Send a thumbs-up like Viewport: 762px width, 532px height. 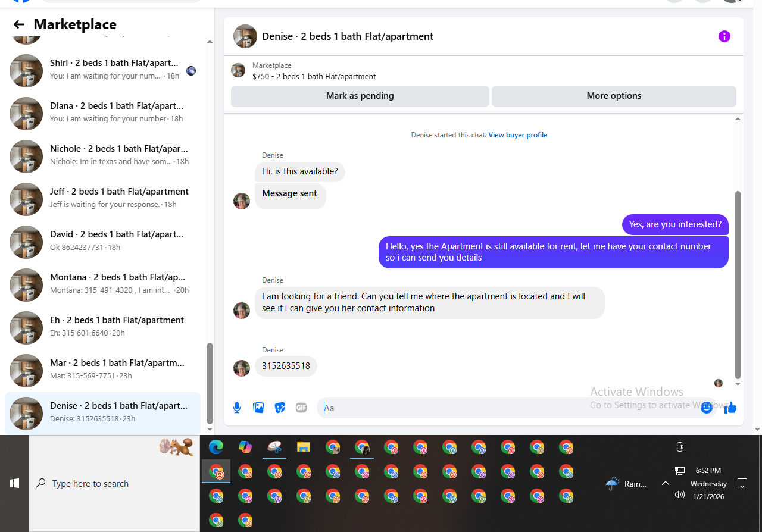click(x=731, y=408)
